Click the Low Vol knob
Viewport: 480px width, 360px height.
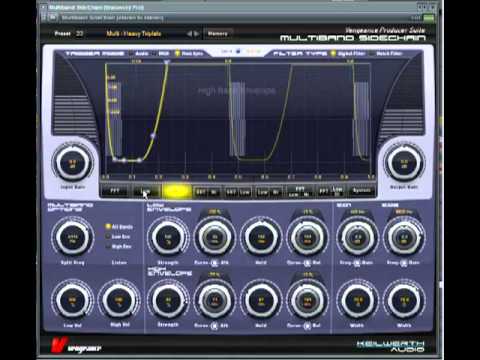click(x=72, y=300)
